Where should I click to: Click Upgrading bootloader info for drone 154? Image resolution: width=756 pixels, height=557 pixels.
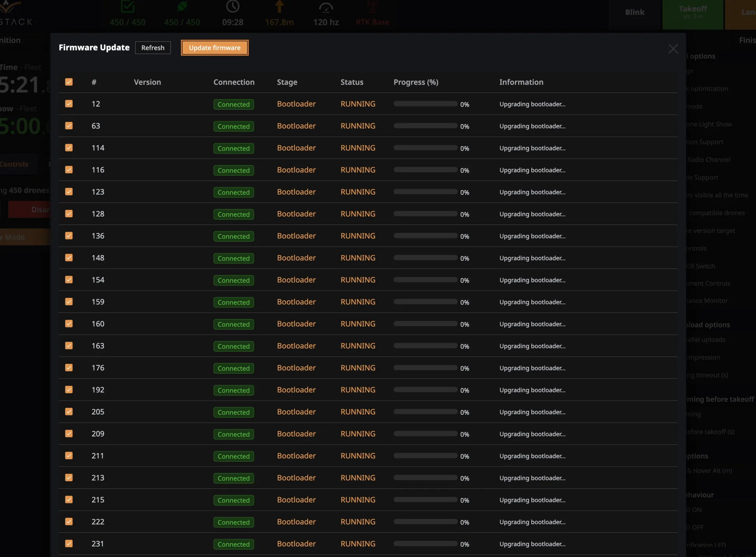[532, 280]
